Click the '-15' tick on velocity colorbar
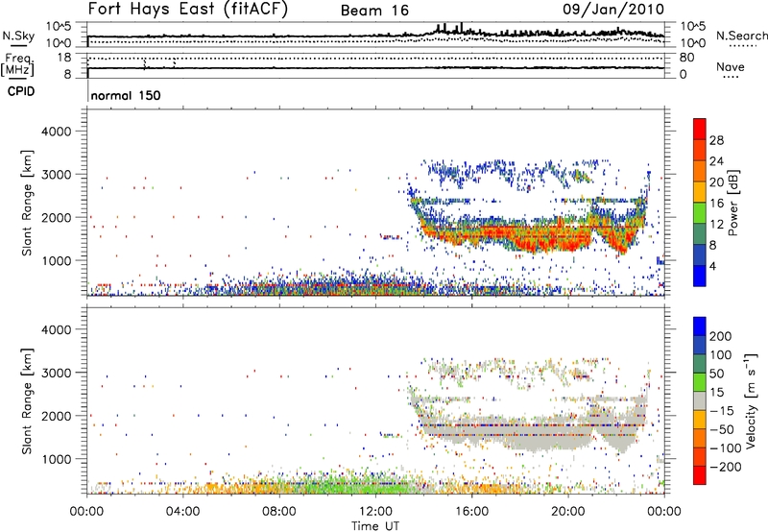 click(721, 410)
